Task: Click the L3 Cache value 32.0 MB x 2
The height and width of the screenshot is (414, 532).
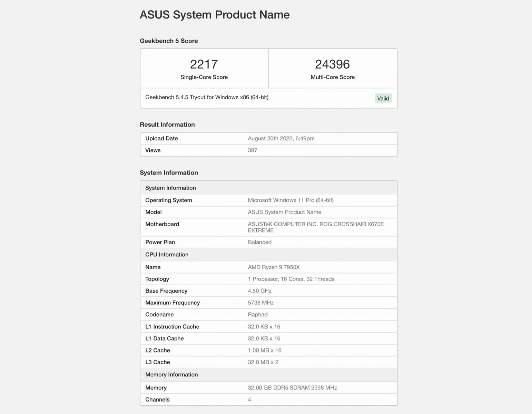Action: pyautogui.click(x=263, y=362)
